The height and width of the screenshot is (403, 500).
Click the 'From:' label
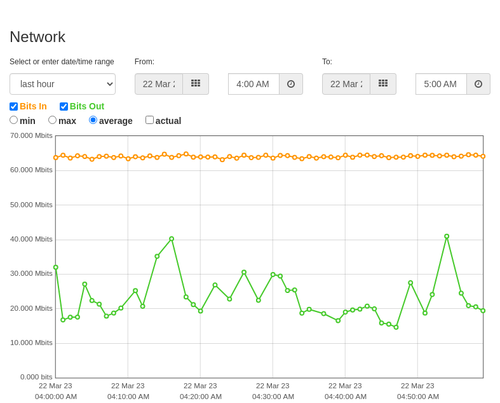pos(144,62)
